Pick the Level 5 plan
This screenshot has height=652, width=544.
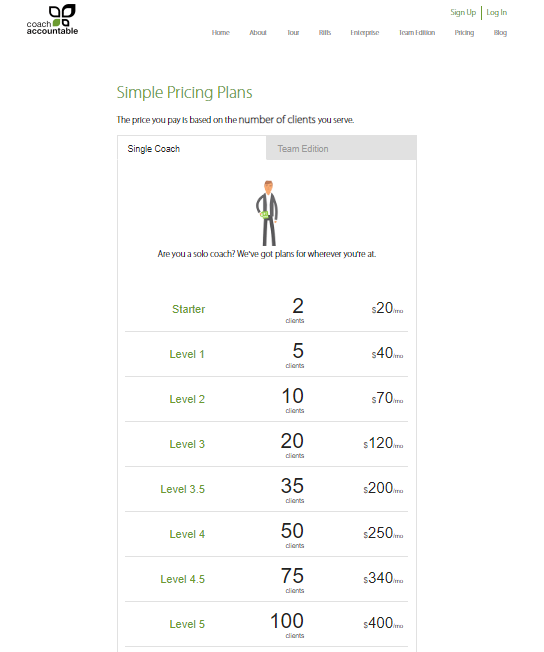pos(266,624)
